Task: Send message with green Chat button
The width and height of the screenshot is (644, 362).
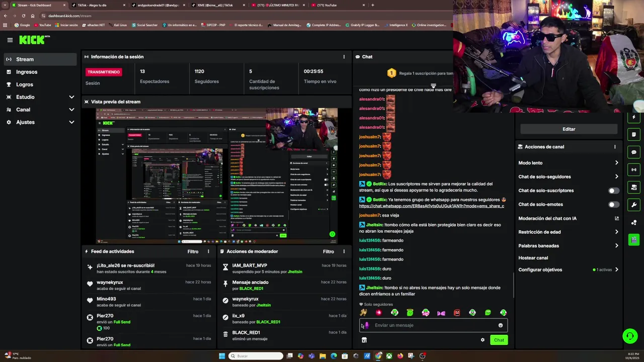Action: 499,340
